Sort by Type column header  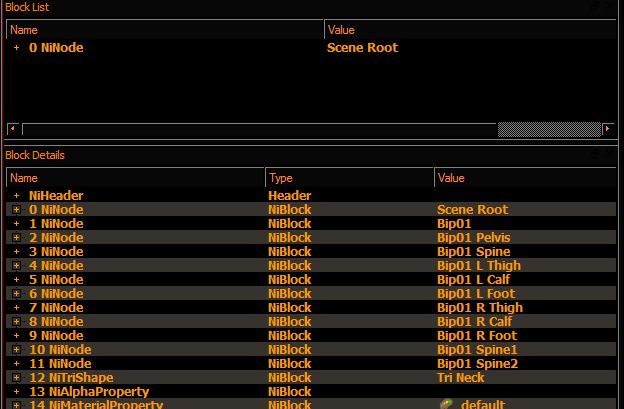point(349,178)
